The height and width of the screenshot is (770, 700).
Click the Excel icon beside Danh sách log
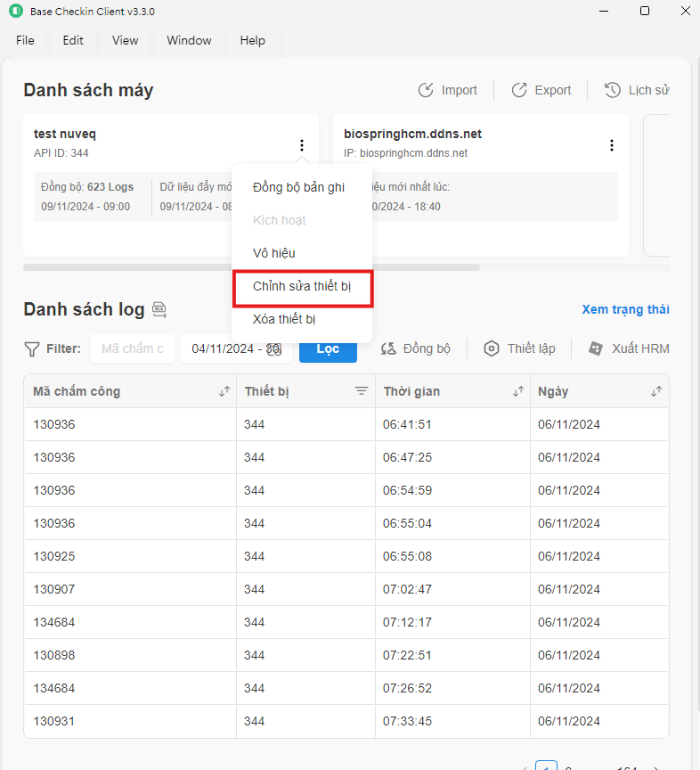[x=159, y=309]
